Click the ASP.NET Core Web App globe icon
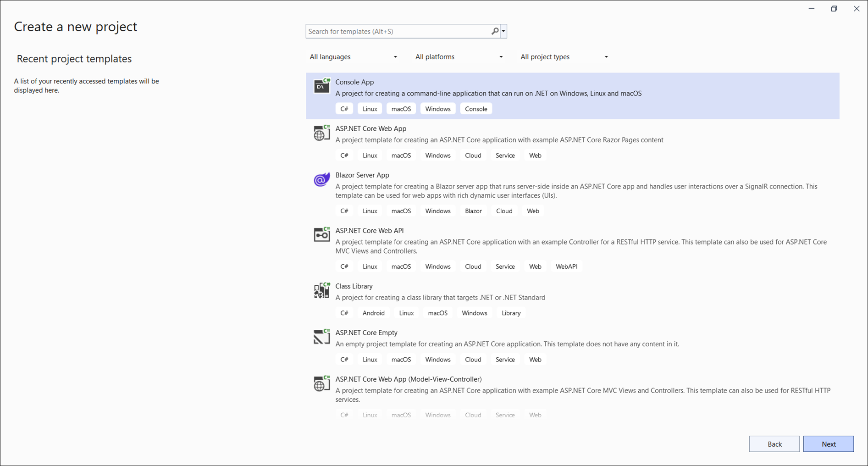 (x=321, y=133)
